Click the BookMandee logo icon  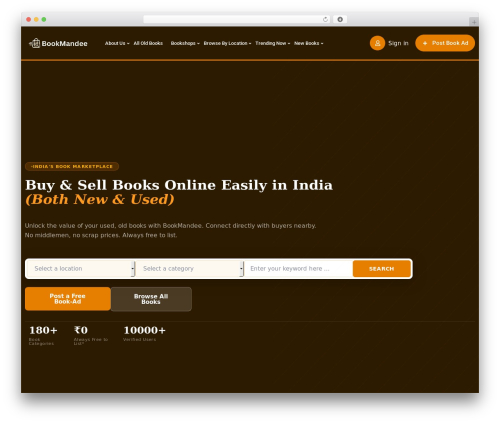coord(35,43)
